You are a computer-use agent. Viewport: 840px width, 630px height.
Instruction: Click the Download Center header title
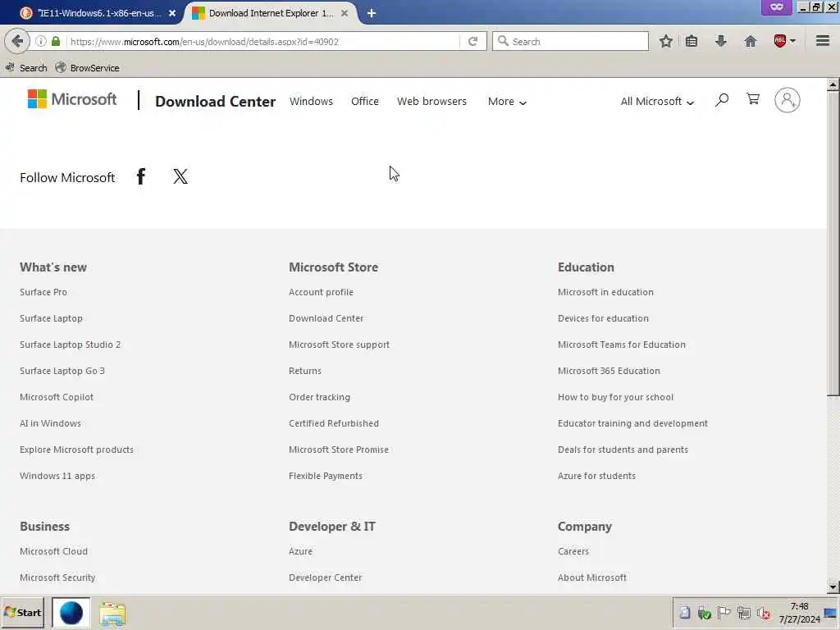tap(216, 101)
